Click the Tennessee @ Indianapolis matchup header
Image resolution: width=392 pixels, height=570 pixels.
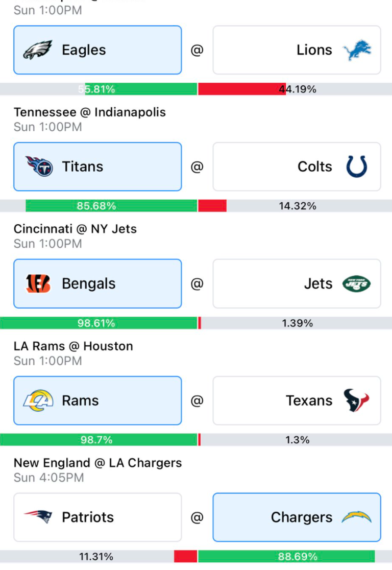coord(90,112)
